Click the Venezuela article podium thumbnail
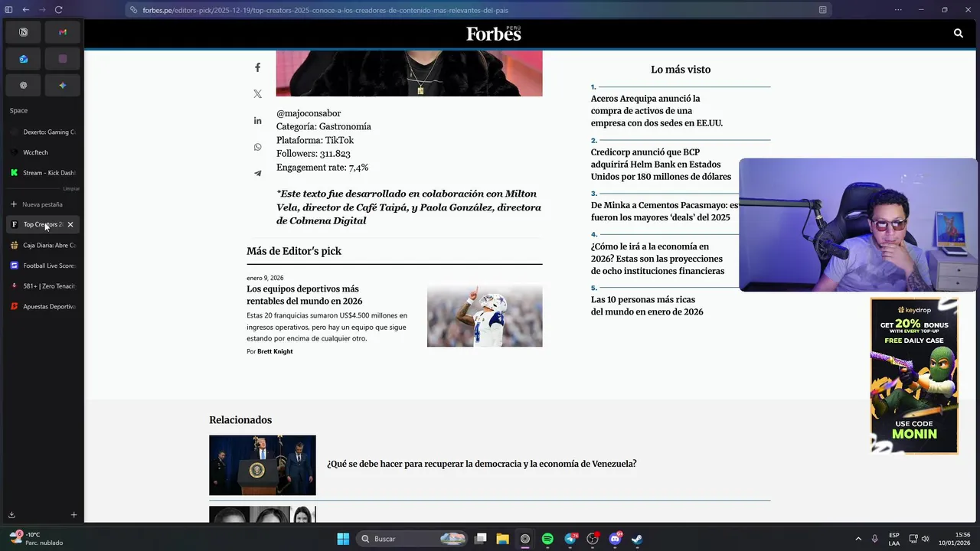This screenshot has width=980, height=551. (262, 465)
